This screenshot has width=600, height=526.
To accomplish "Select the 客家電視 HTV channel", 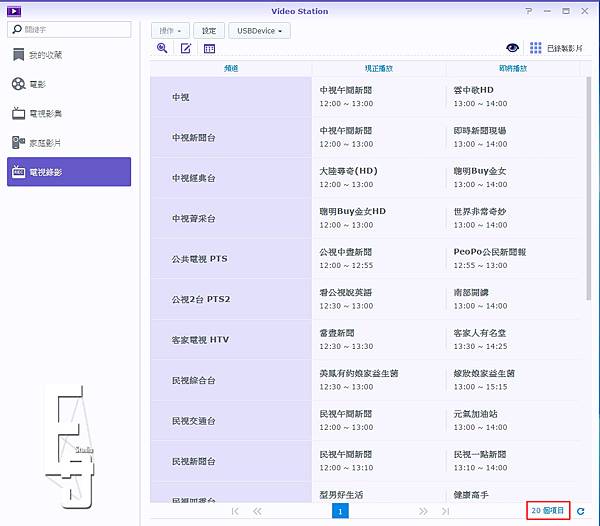I will coord(231,340).
